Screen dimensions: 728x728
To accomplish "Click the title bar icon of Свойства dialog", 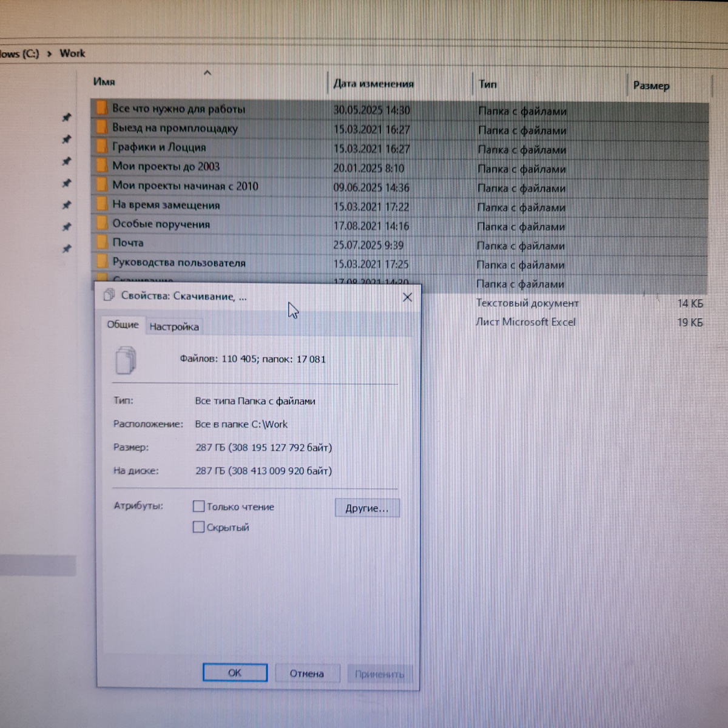I will 109,295.
